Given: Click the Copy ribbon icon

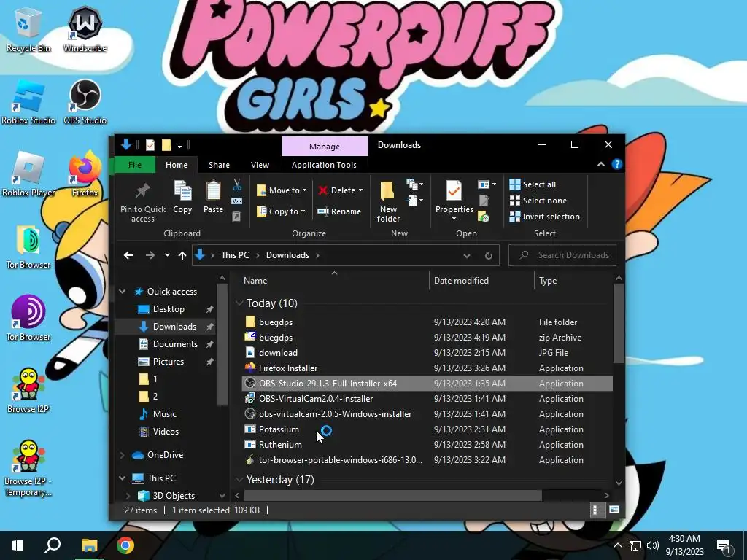Looking at the screenshot, I should coord(182,191).
